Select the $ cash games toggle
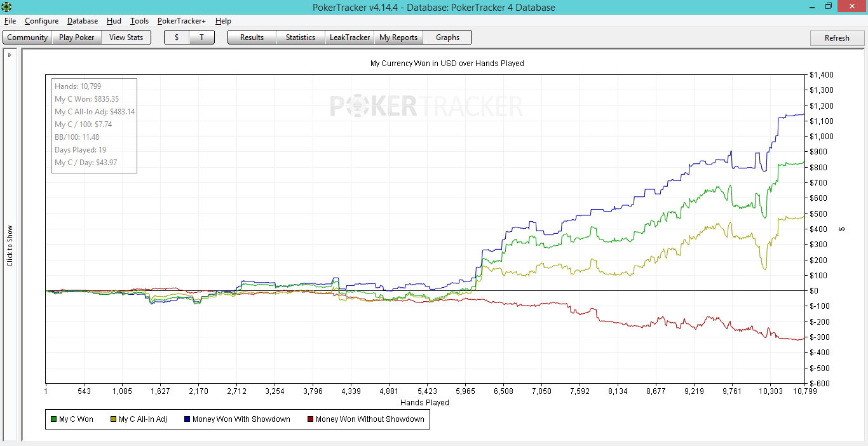This screenshot has height=446, width=868. point(177,37)
